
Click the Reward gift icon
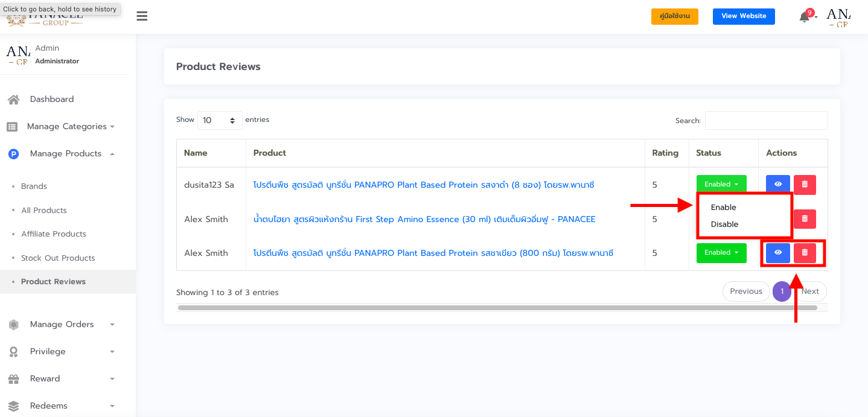pyautogui.click(x=13, y=379)
